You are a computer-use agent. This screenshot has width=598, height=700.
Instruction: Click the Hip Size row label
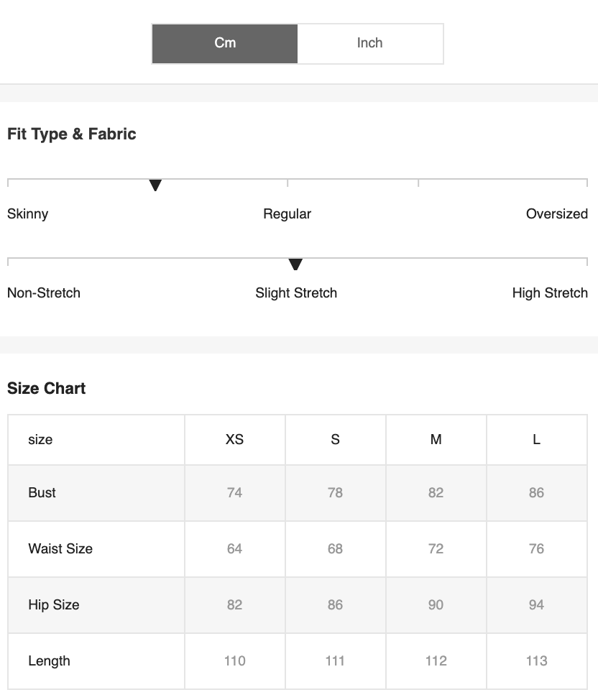coord(54,605)
